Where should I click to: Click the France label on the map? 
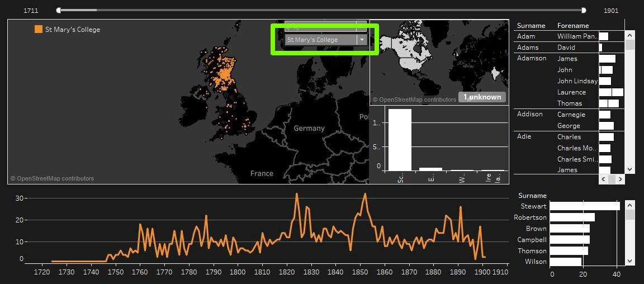click(x=262, y=173)
